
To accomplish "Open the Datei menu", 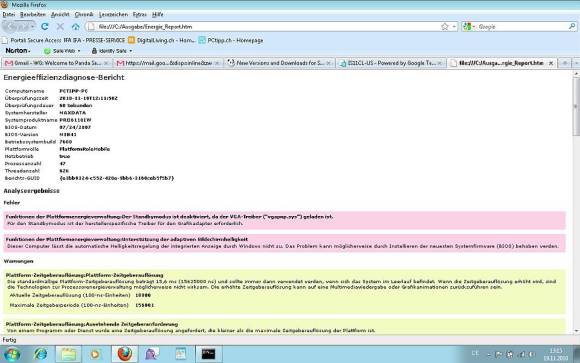I will click(9, 14).
